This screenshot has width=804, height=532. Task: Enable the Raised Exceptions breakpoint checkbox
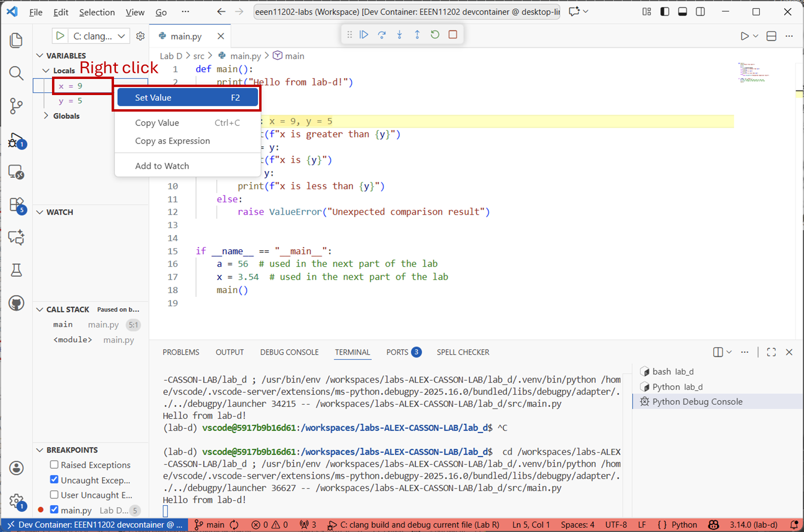click(x=54, y=465)
